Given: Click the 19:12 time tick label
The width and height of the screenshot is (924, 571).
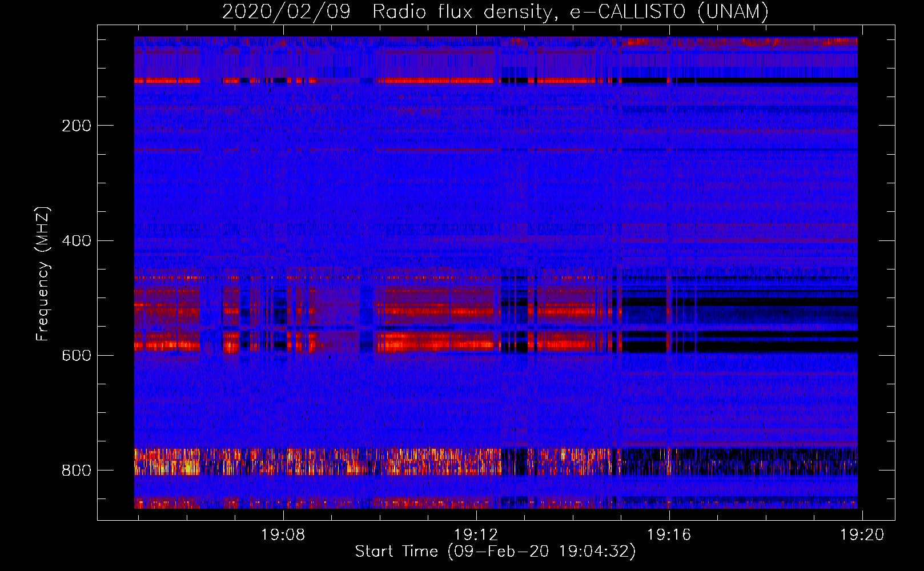Looking at the screenshot, I should point(476,534).
